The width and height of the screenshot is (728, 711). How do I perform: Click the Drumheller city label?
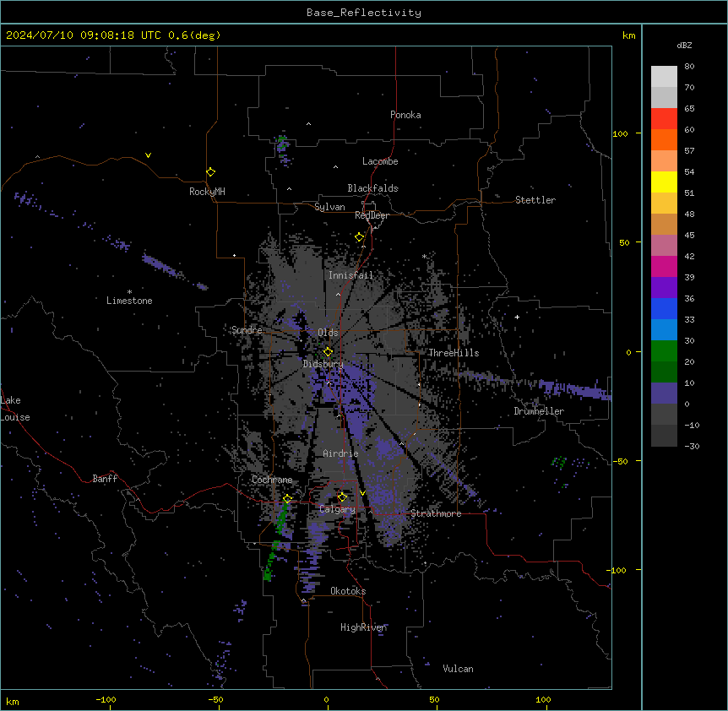tap(539, 411)
